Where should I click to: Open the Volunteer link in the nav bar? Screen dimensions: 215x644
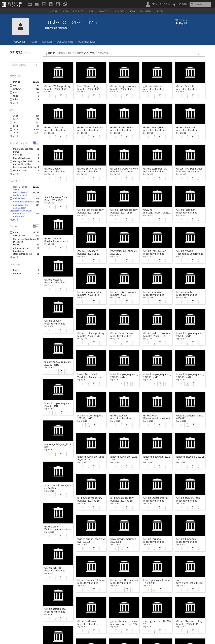146,11
